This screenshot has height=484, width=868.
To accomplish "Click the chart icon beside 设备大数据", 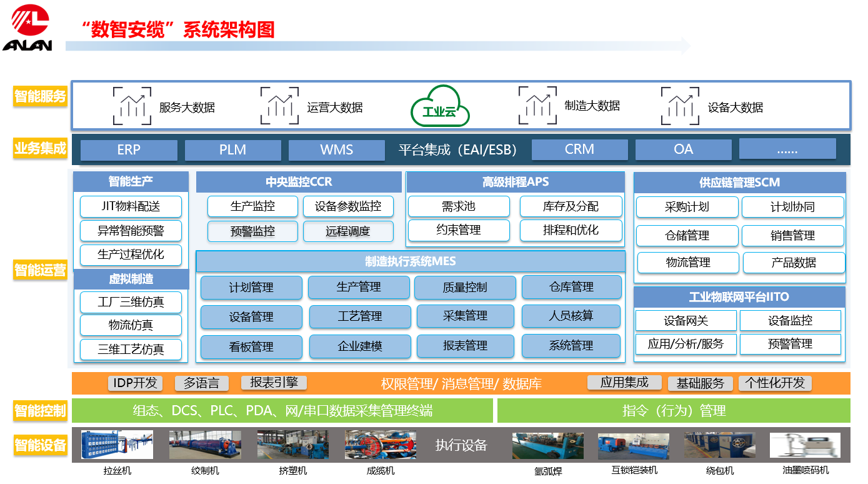I will pos(680,106).
